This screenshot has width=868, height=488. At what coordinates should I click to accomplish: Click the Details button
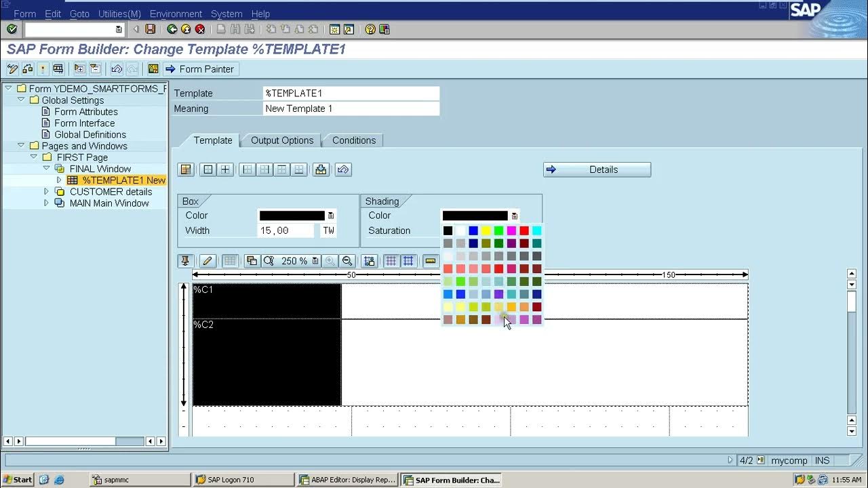point(597,169)
